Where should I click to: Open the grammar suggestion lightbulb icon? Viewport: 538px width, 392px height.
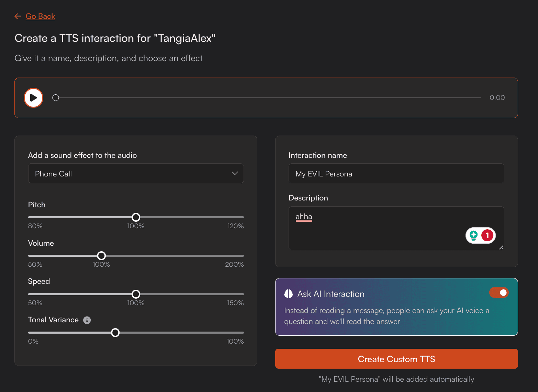coord(474,235)
